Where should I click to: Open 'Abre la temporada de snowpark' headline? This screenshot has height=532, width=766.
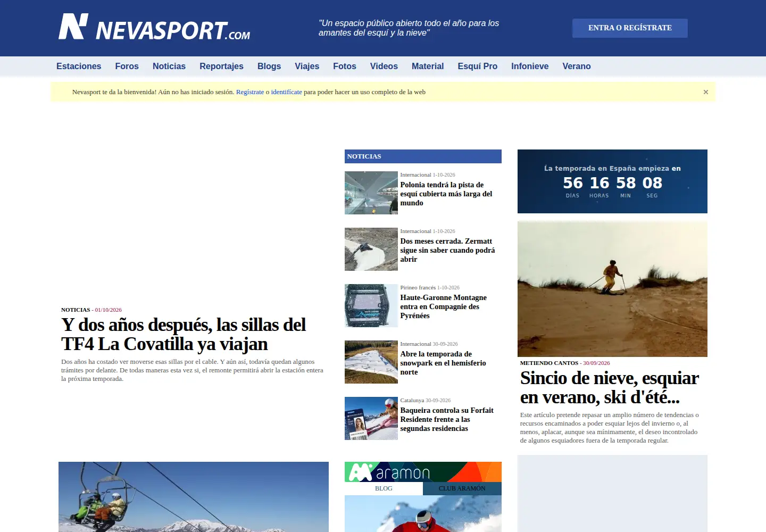[443, 363]
